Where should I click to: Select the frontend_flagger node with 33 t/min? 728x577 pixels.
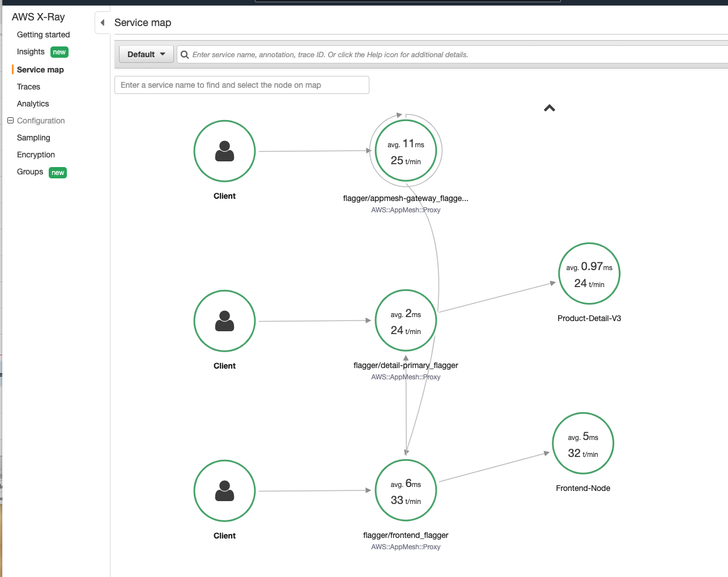406,490
